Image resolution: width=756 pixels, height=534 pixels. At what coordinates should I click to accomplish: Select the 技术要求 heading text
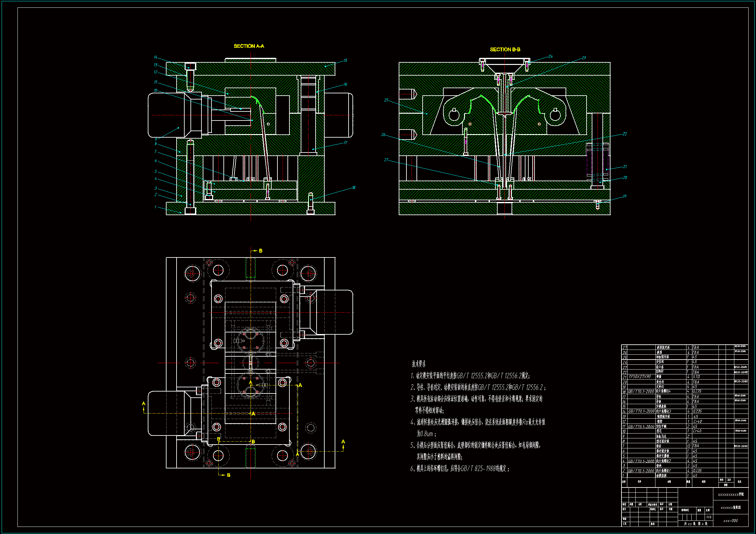[418, 364]
